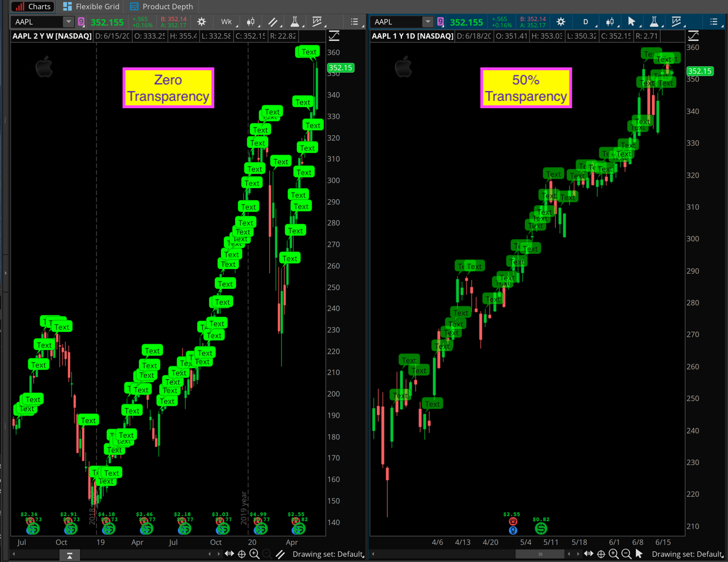Image resolution: width=728 pixels, height=562 pixels.
Task: Click the 352.15 price bubble on left axis
Action: click(340, 67)
